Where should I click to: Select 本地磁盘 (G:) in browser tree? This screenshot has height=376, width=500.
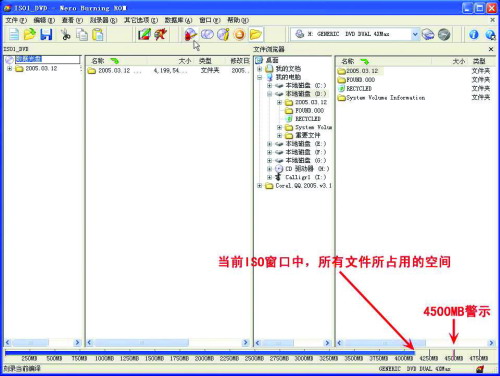tap(306, 161)
